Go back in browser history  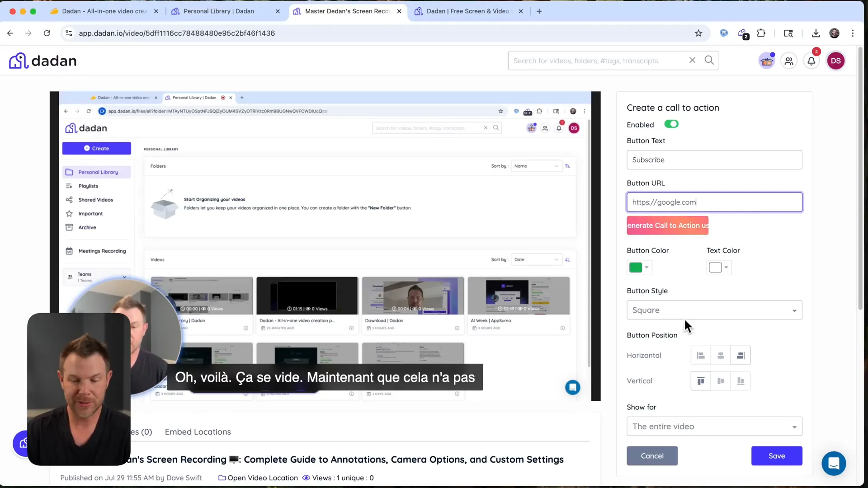click(10, 33)
